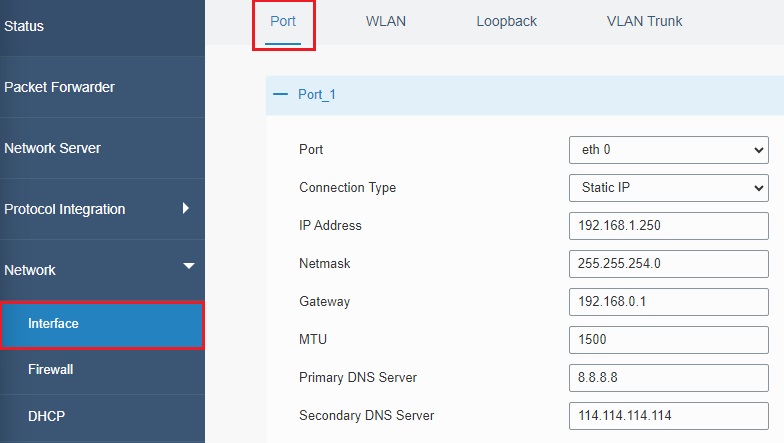The height and width of the screenshot is (443, 784).
Task: Click the IP Address input field
Action: tap(668, 226)
